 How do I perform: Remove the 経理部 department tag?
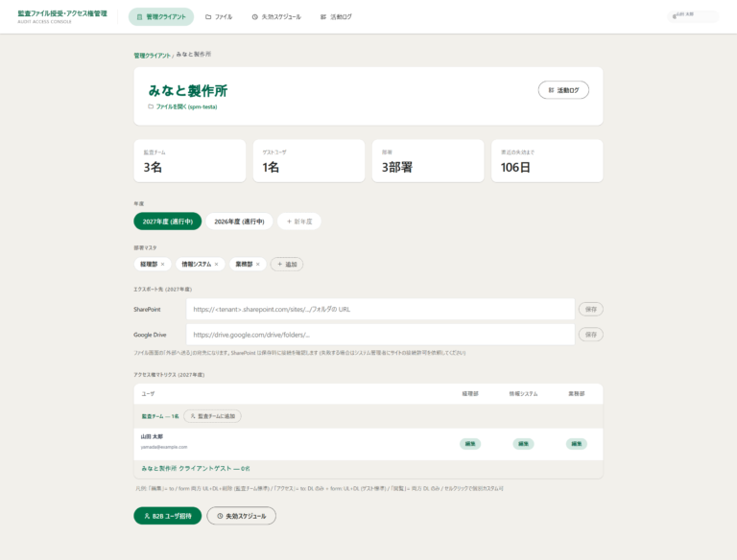[x=162, y=264]
